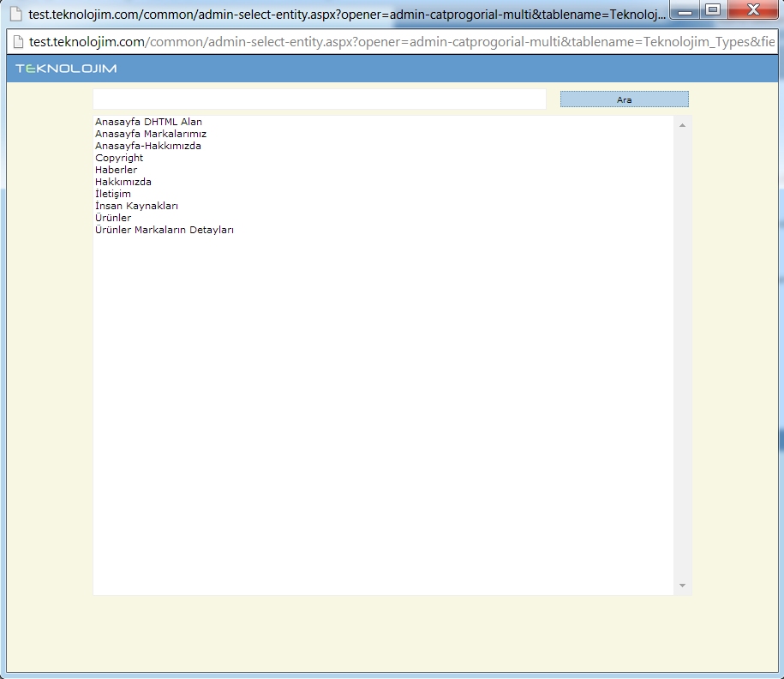Image resolution: width=784 pixels, height=679 pixels.
Task: Click the address bar URL
Action: pos(402,41)
